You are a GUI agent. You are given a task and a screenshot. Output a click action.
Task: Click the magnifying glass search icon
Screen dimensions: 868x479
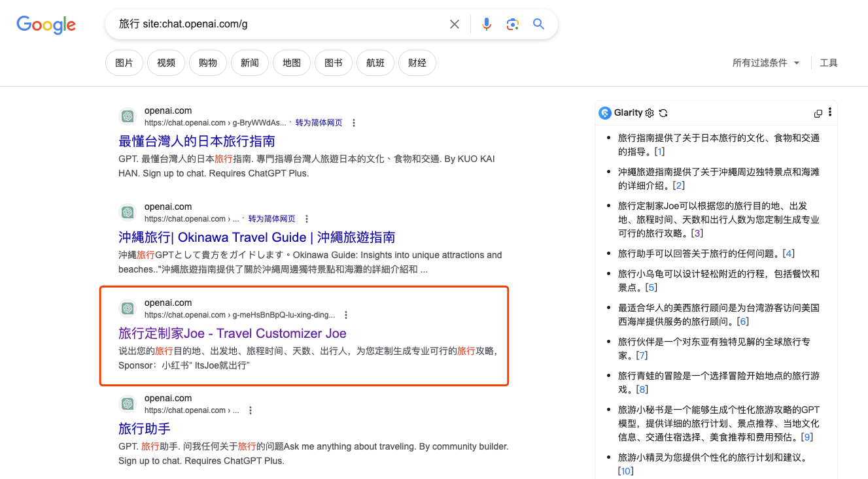(538, 24)
